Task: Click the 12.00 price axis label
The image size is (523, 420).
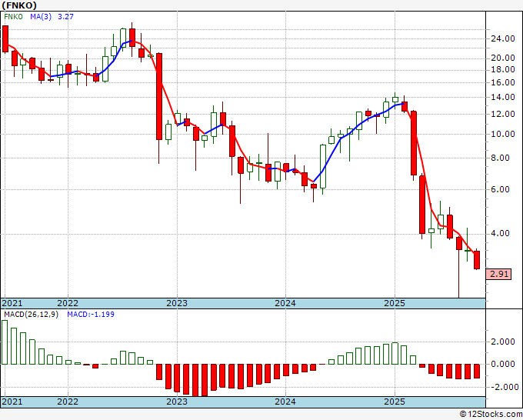Action: pyautogui.click(x=503, y=114)
